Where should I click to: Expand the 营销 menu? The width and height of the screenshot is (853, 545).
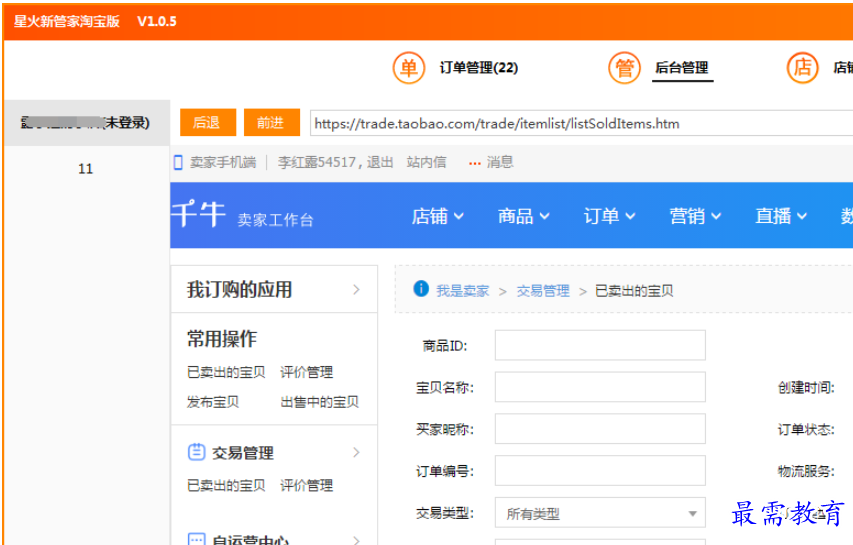tap(695, 216)
